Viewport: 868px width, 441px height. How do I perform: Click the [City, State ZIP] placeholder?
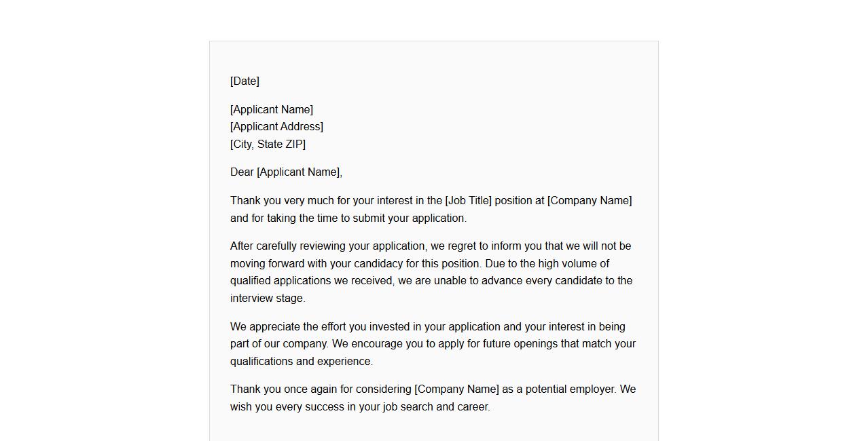pyautogui.click(x=268, y=145)
